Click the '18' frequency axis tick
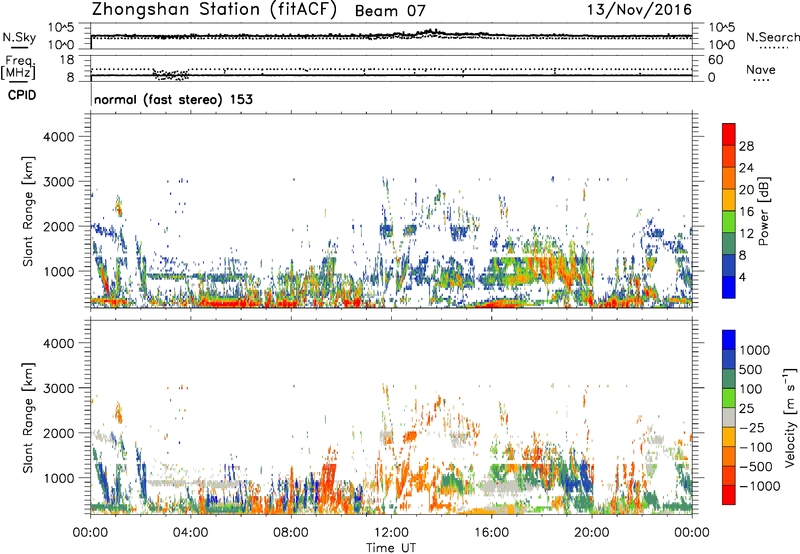Screen dimensions: 800x554 [x=67, y=60]
